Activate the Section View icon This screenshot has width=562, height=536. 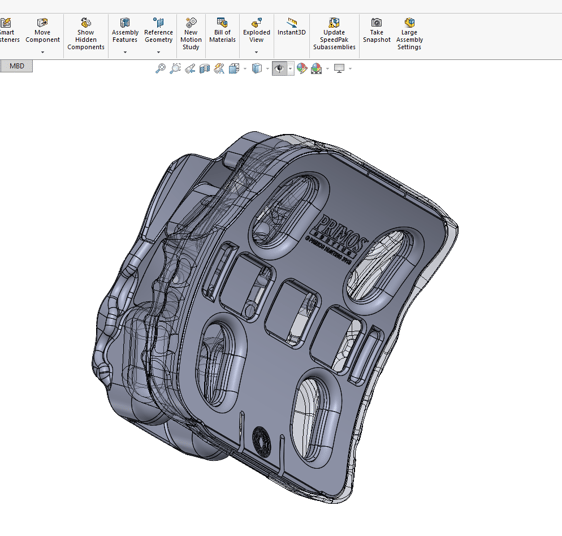click(204, 68)
